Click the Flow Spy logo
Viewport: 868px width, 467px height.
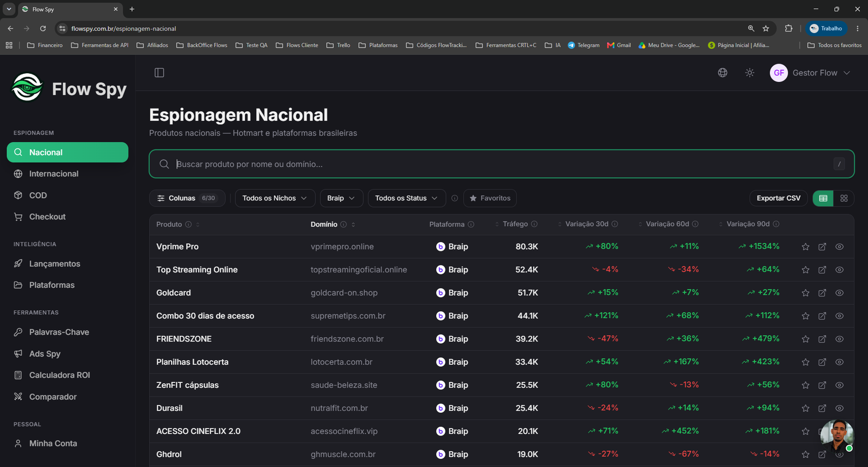coord(69,88)
